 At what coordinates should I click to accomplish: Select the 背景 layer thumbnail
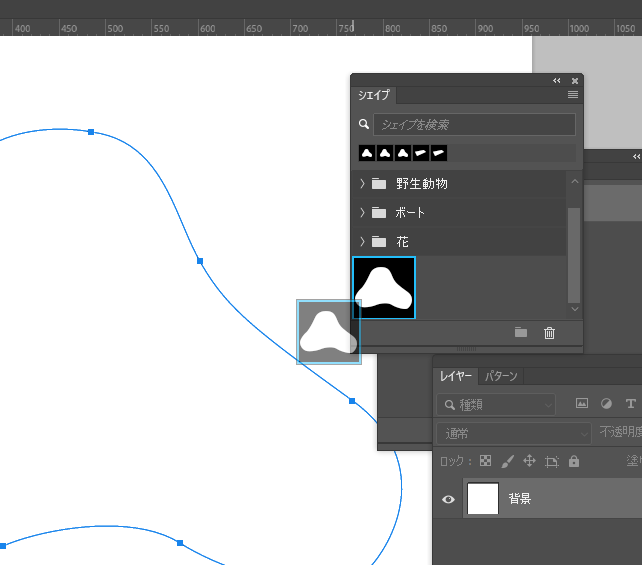(x=483, y=499)
